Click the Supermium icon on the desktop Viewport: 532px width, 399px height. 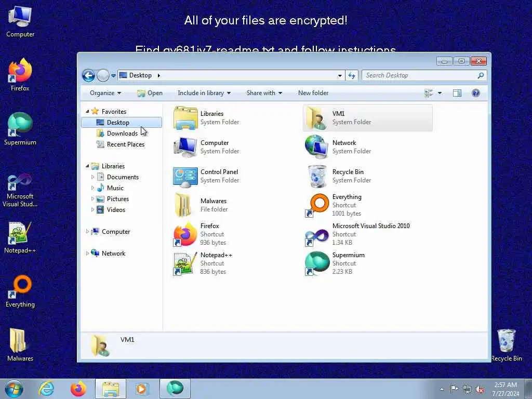pyautogui.click(x=20, y=129)
